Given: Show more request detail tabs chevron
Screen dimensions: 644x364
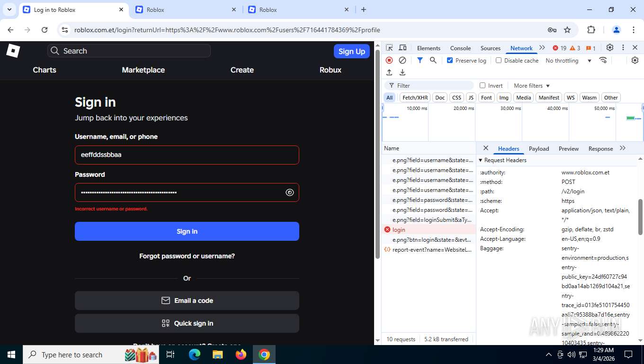Looking at the screenshot, I should (x=623, y=148).
